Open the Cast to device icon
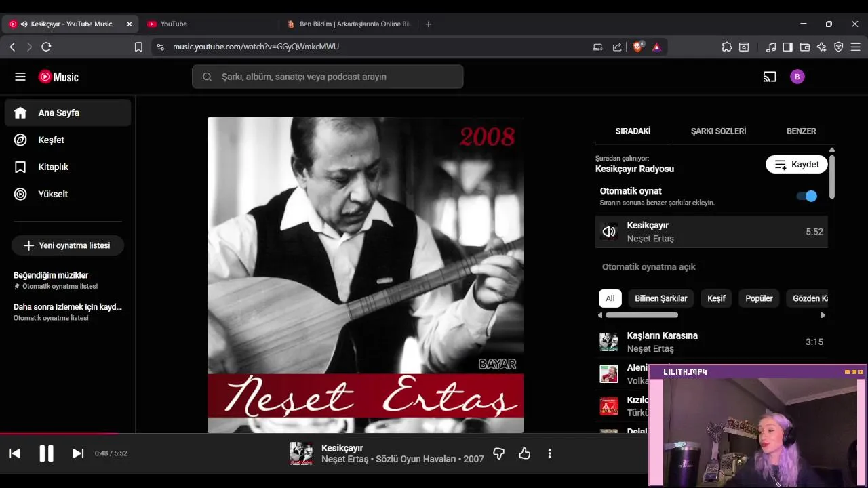The height and width of the screenshot is (488, 868). coord(770,77)
